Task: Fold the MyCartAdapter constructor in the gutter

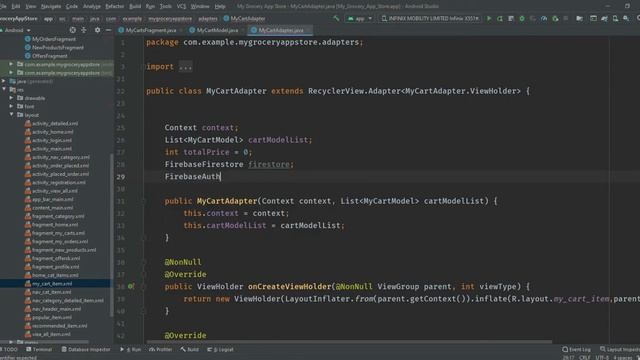Action: pyautogui.click(x=144, y=201)
